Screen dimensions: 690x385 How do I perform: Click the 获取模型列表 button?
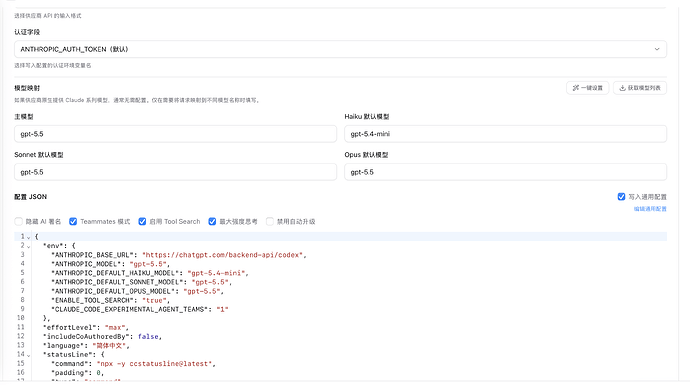pyautogui.click(x=640, y=88)
